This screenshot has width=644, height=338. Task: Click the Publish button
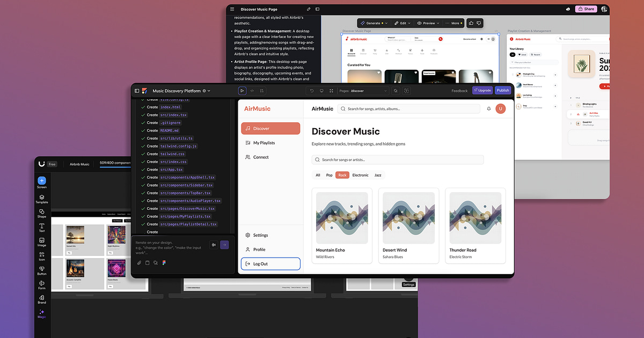(x=503, y=90)
